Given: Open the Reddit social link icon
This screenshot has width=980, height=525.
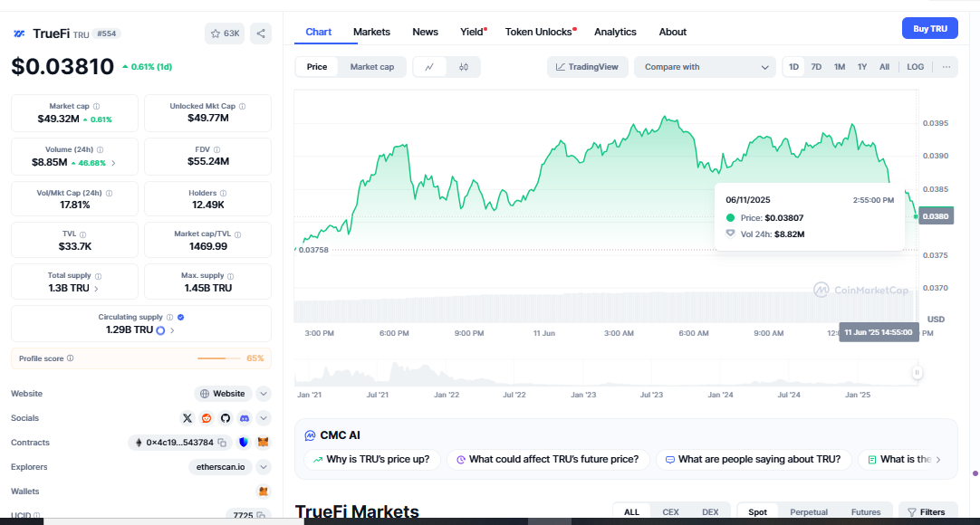Looking at the screenshot, I should [207, 418].
